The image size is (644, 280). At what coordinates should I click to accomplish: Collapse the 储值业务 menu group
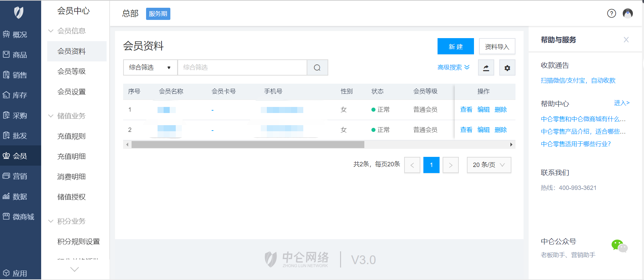(x=71, y=116)
